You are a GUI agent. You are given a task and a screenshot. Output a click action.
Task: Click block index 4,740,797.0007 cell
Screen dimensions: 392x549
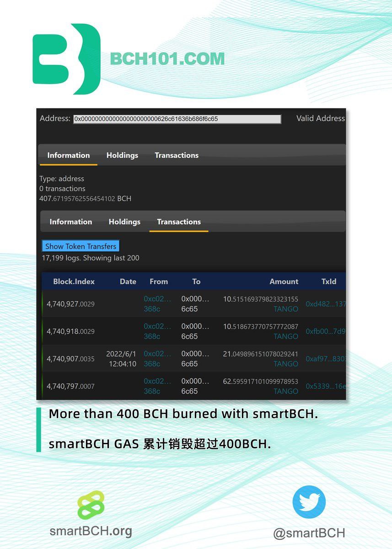(x=70, y=386)
